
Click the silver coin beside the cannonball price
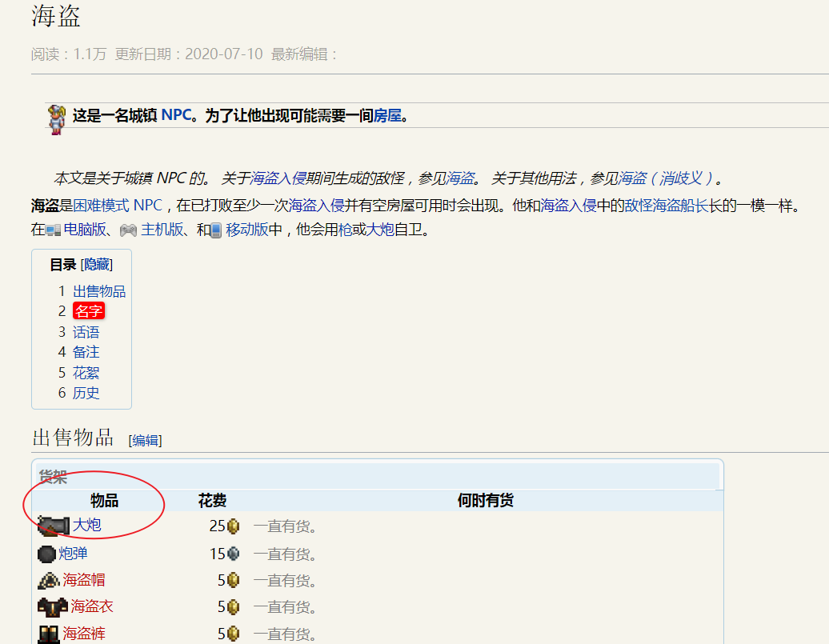pos(234,554)
